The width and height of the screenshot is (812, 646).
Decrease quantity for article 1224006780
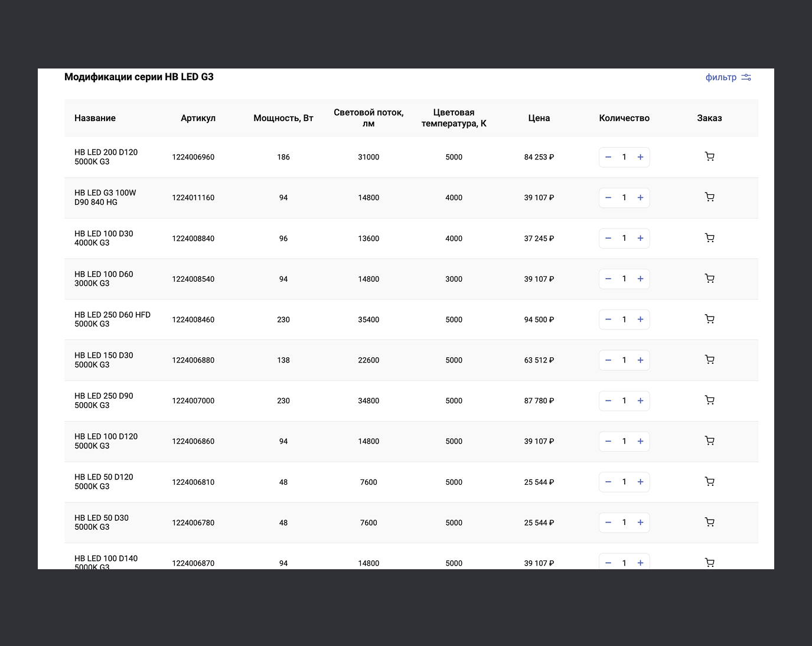coord(608,523)
